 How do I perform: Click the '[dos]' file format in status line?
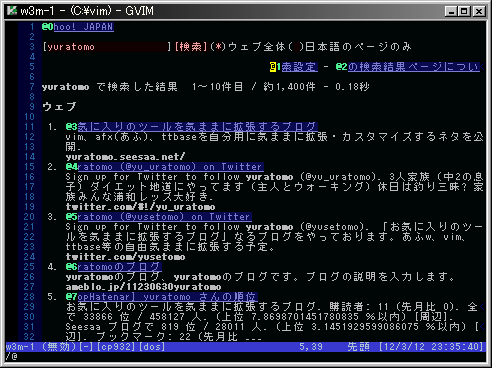point(152,347)
